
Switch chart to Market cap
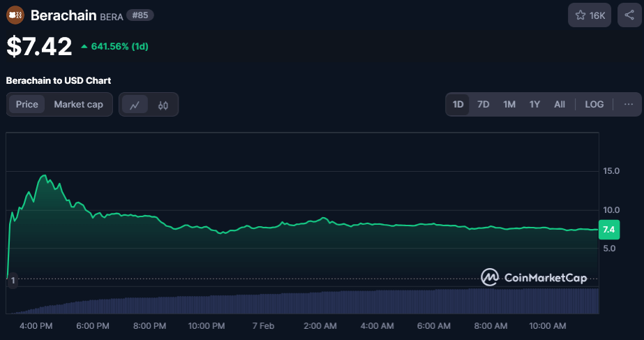(x=78, y=104)
